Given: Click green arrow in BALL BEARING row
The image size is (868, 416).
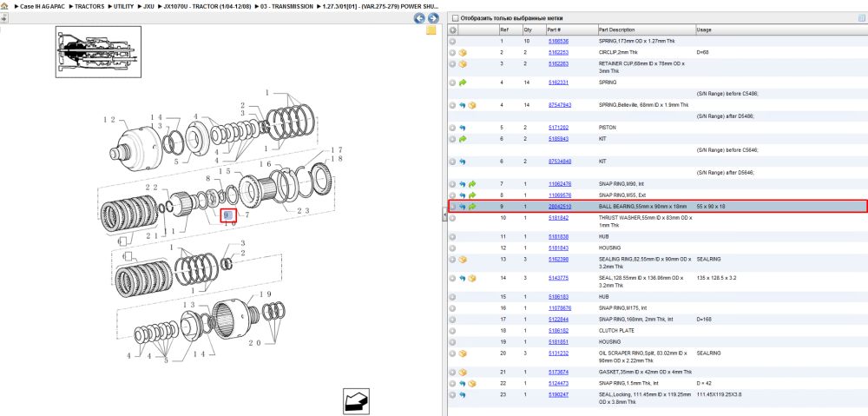Looking at the screenshot, I should tap(472, 207).
